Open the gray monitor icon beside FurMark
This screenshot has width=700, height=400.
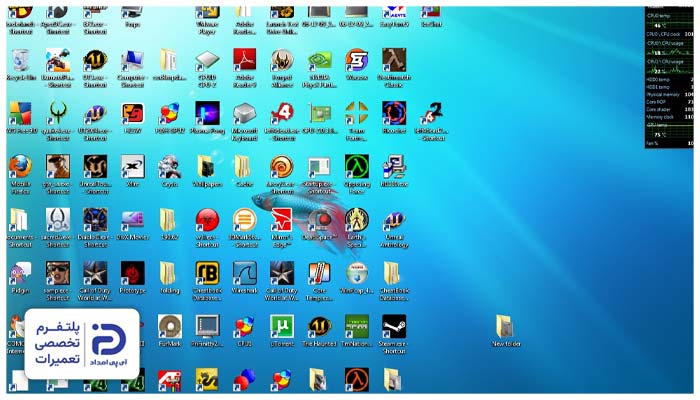point(207,326)
